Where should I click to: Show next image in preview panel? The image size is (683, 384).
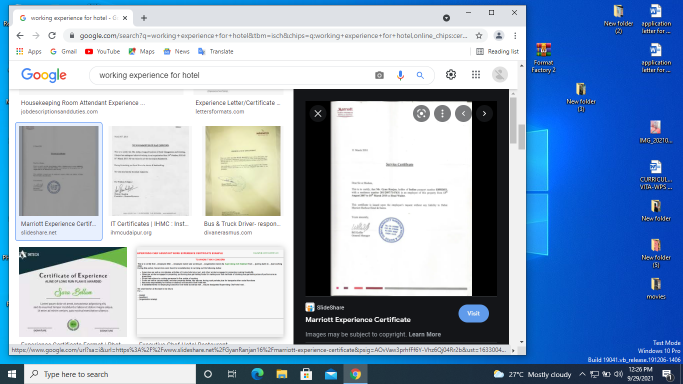(x=484, y=114)
